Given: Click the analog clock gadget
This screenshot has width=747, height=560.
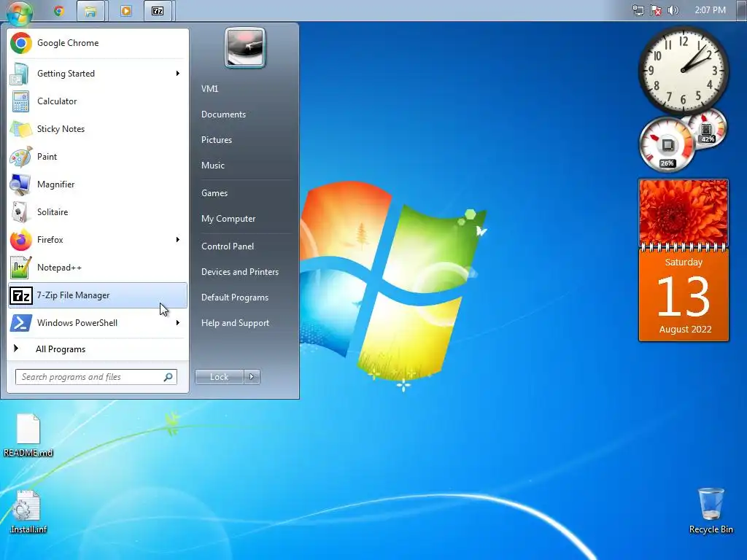Looking at the screenshot, I should [683, 71].
